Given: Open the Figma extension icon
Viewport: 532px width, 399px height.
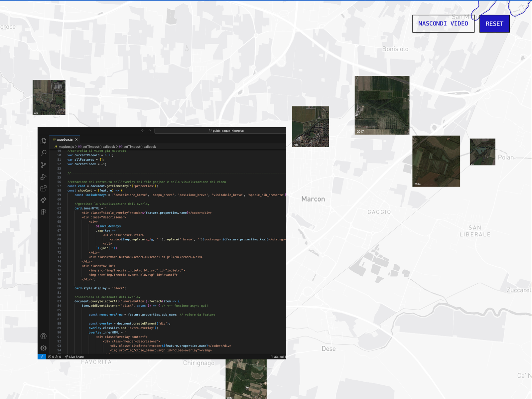Looking at the screenshot, I should point(44,212).
